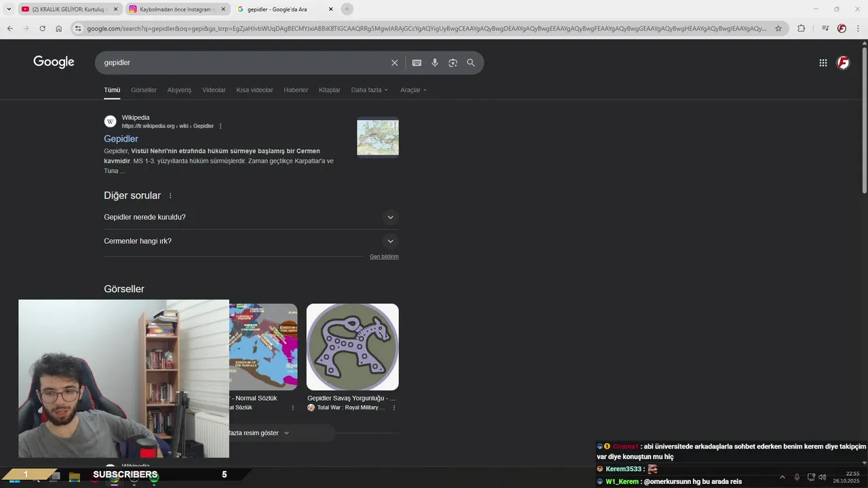Open the media controls icon
868x488 pixels.
click(x=825, y=28)
